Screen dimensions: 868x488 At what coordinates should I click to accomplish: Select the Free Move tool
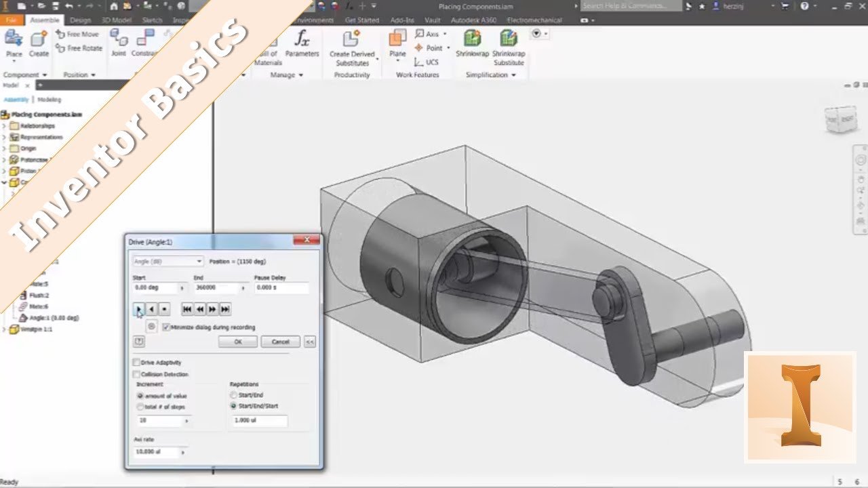(x=77, y=34)
